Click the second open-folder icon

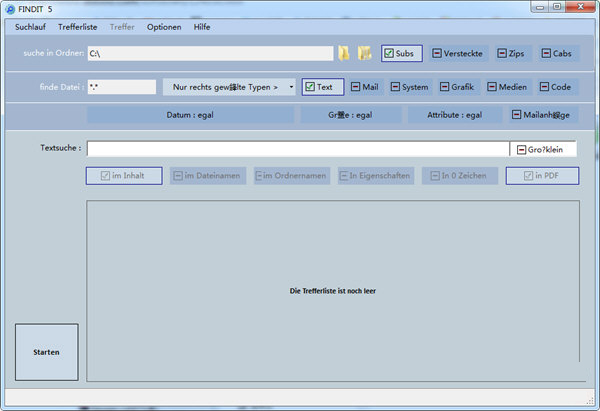pyautogui.click(x=365, y=53)
